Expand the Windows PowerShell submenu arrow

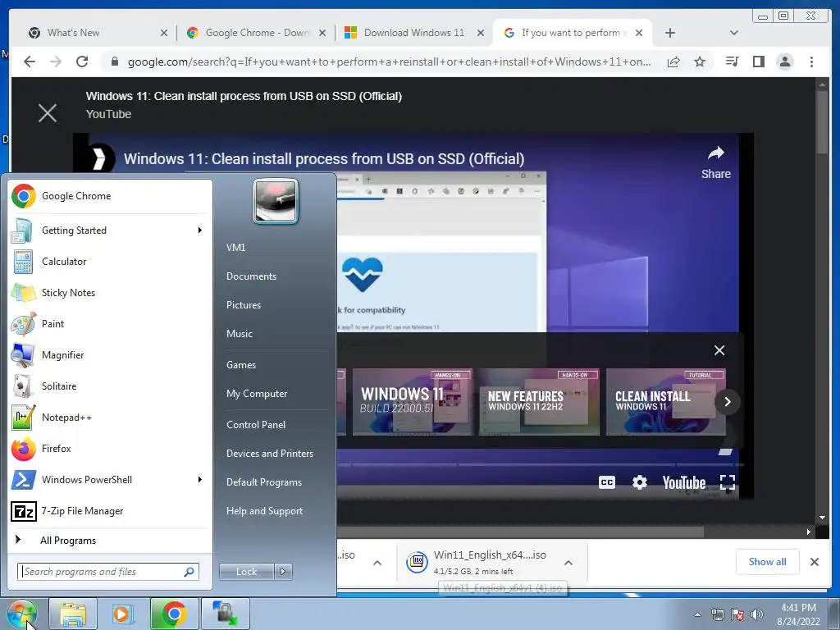(200, 479)
